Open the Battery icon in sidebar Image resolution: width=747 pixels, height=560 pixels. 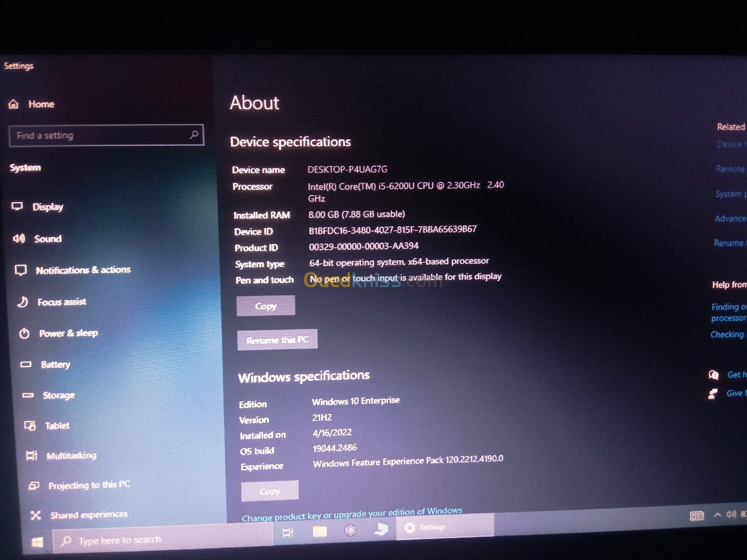click(x=26, y=364)
